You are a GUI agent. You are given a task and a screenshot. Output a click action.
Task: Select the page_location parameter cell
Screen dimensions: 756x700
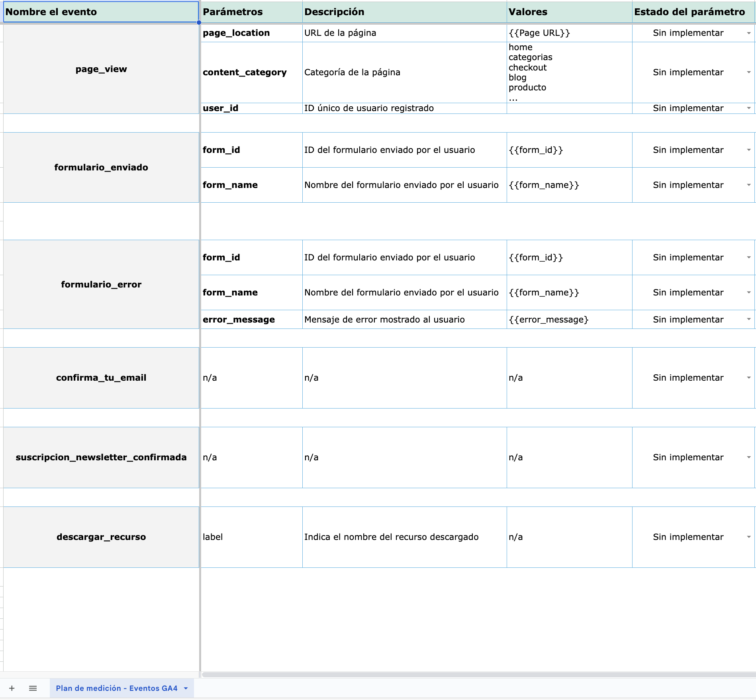coord(252,33)
